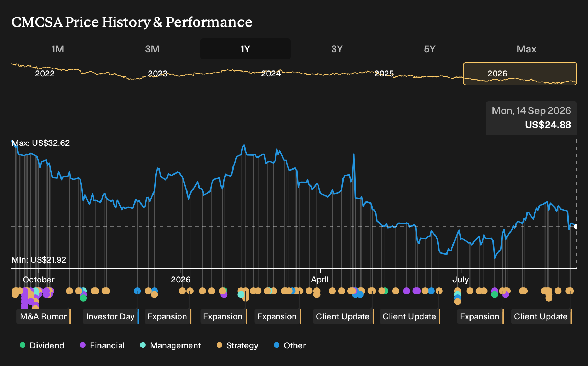Toggle the Other events legend item

pos(290,345)
